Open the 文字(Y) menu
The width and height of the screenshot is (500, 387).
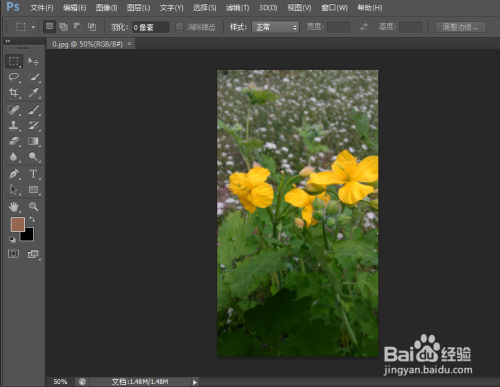coord(171,8)
